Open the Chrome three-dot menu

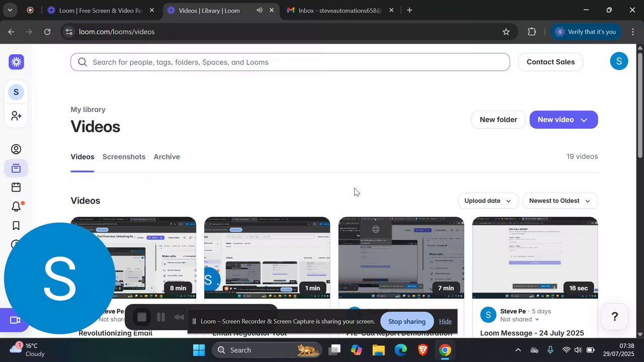pos(632,32)
